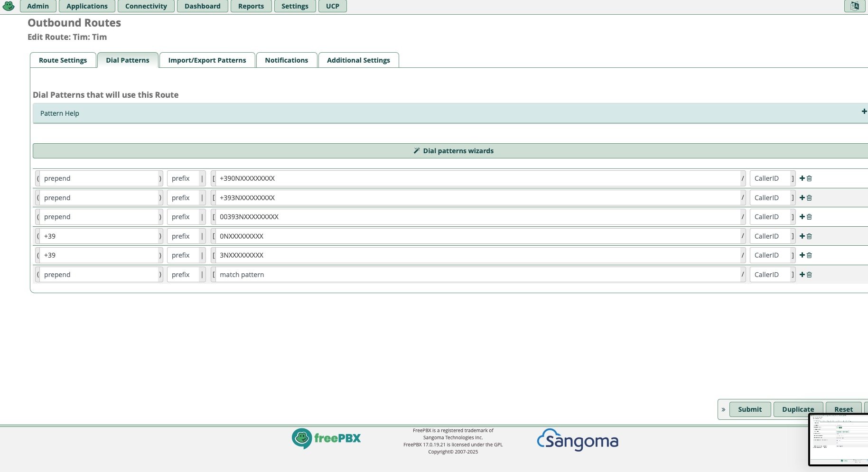Edit the +39 prepend of 0NXXXXXXXXX row

pos(100,236)
